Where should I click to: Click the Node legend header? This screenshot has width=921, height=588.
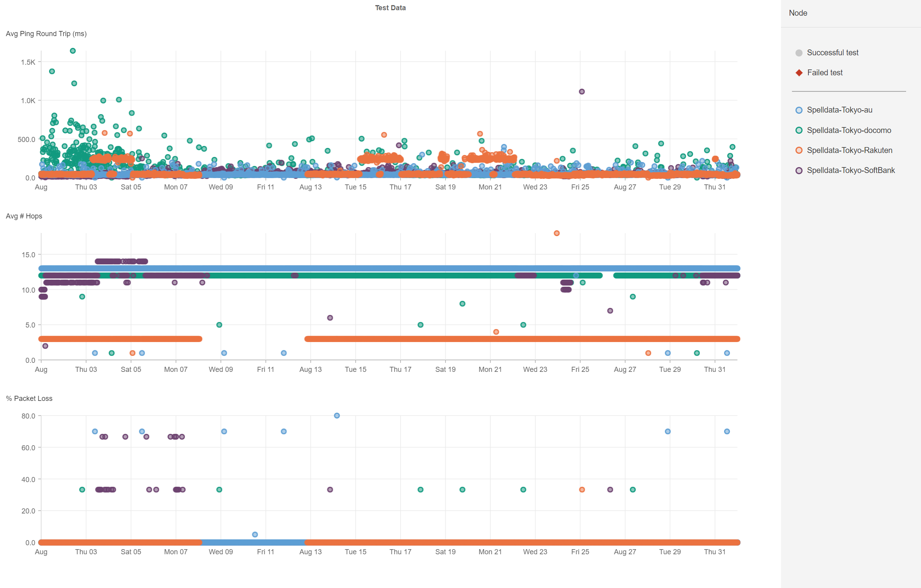(798, 13)
